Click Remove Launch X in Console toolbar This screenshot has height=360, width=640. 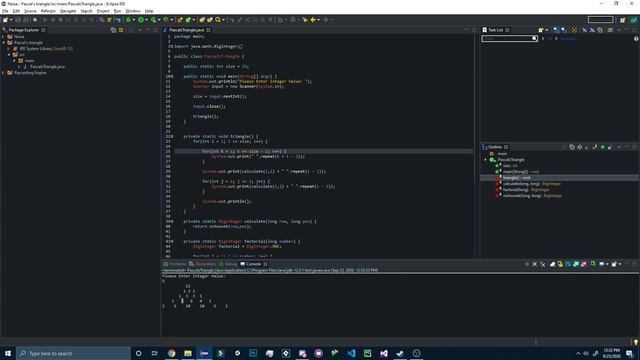pos(535,264)
